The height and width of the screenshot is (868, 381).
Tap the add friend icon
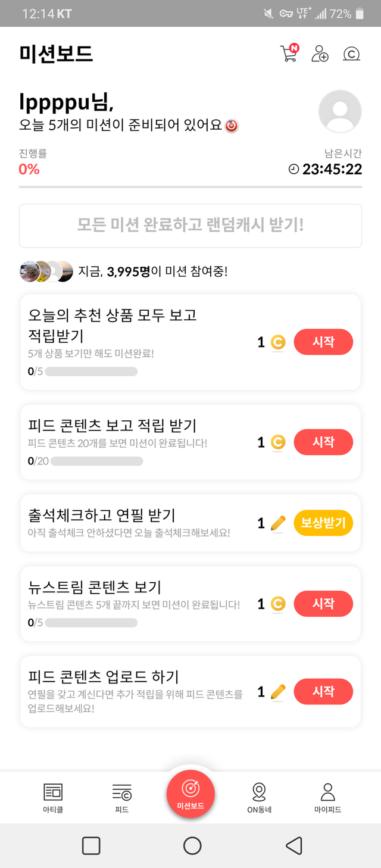point(320,54)
